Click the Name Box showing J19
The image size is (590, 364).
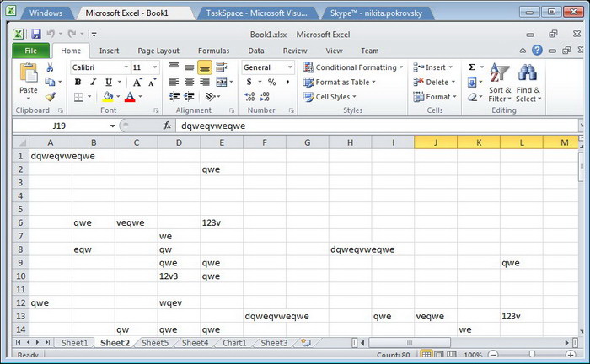(x=60, y=126)
